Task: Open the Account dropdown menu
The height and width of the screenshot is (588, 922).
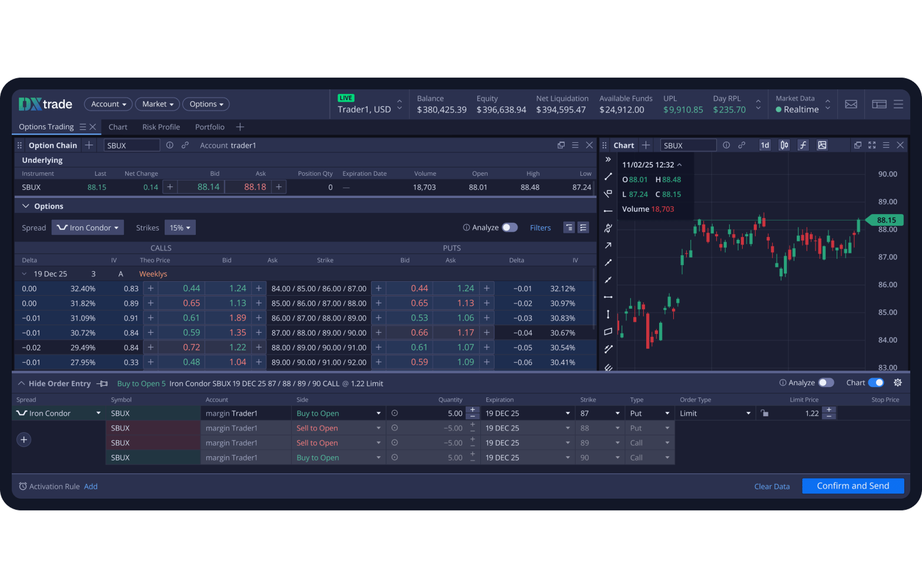Action: coord(108,104)
